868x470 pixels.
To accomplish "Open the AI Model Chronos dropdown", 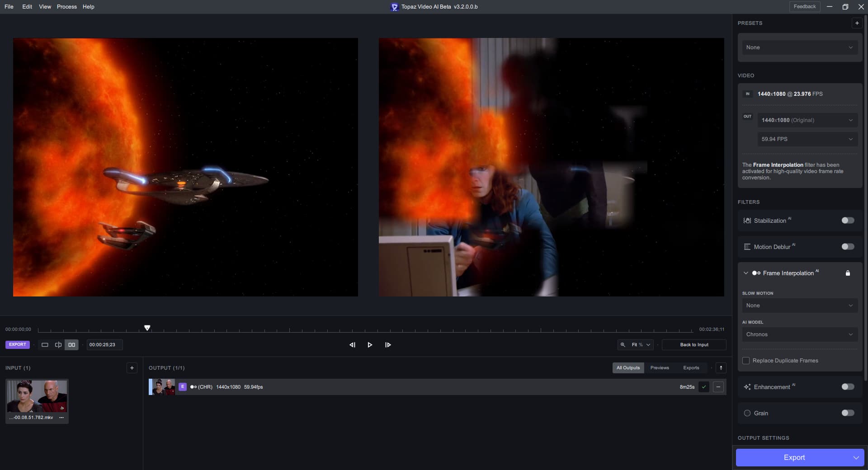I will [x=799, y=334].
